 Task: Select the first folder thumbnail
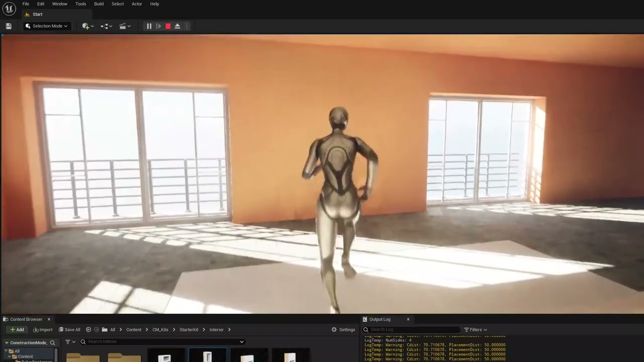pos(83,357)
